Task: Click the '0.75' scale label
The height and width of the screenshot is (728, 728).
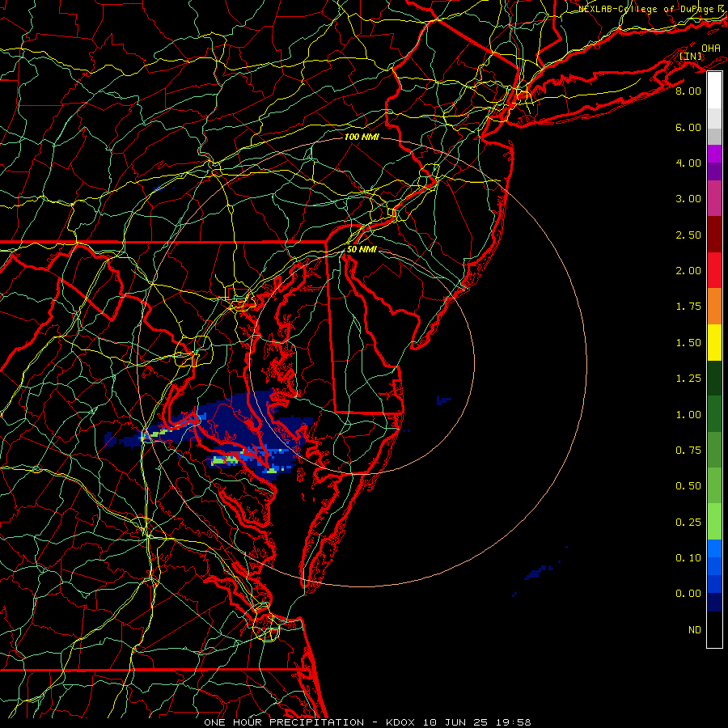Action: 688,451
